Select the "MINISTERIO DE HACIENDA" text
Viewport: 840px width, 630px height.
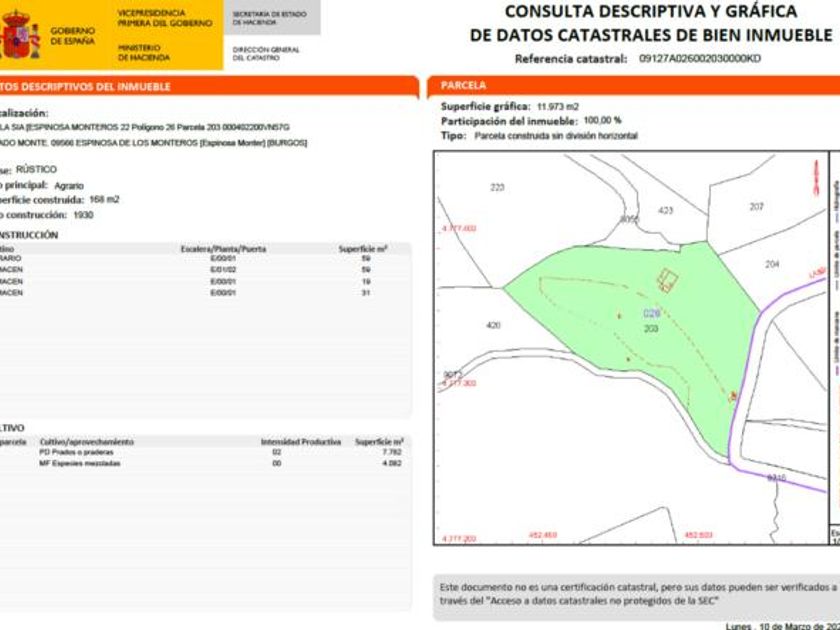144,52
